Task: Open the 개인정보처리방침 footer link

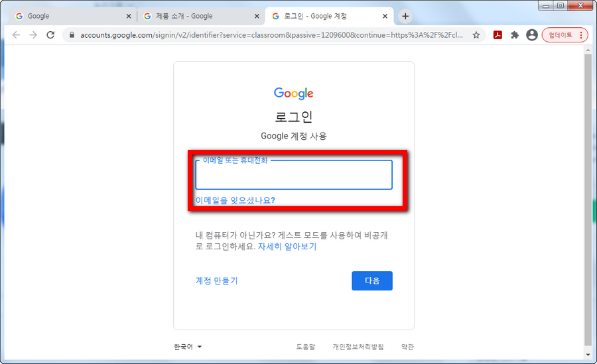Action: (x=358, y=347)
